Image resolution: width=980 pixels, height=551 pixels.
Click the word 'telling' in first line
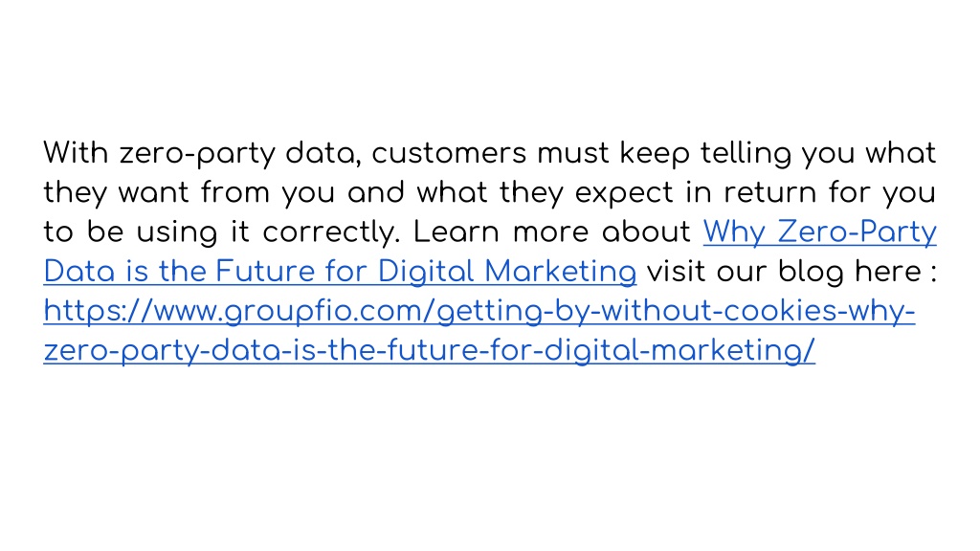746,154
